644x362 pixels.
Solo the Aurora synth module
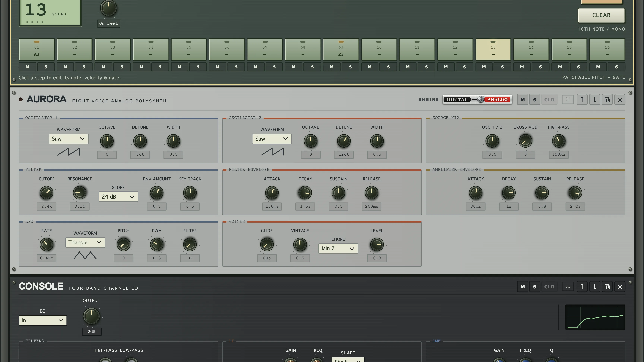[535, 100]
